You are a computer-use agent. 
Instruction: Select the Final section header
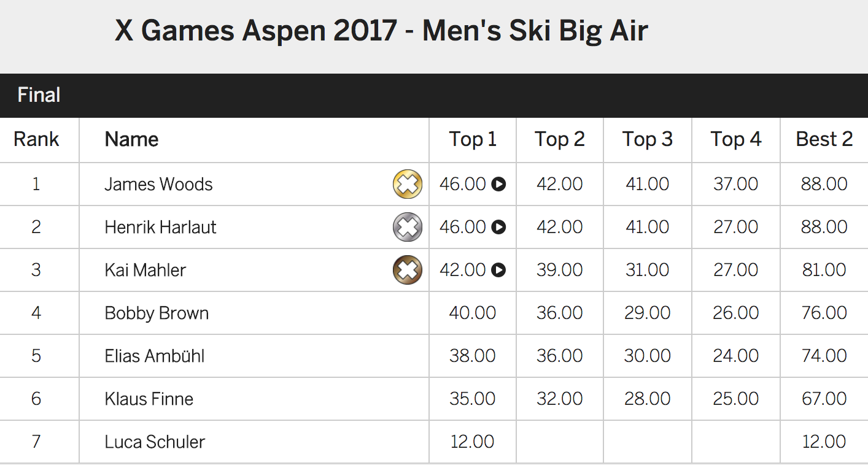click(39, 95)
